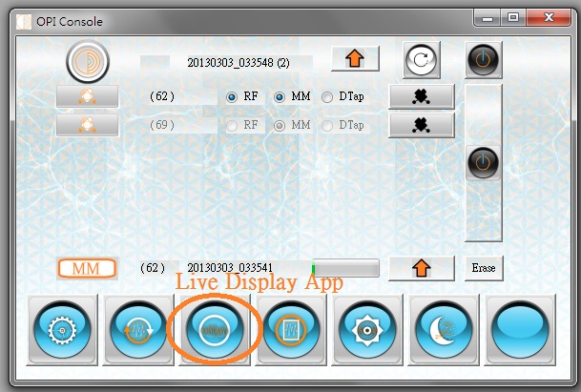Click the orange MM badge
581x392 pixels.
click(x=87, y=269)
